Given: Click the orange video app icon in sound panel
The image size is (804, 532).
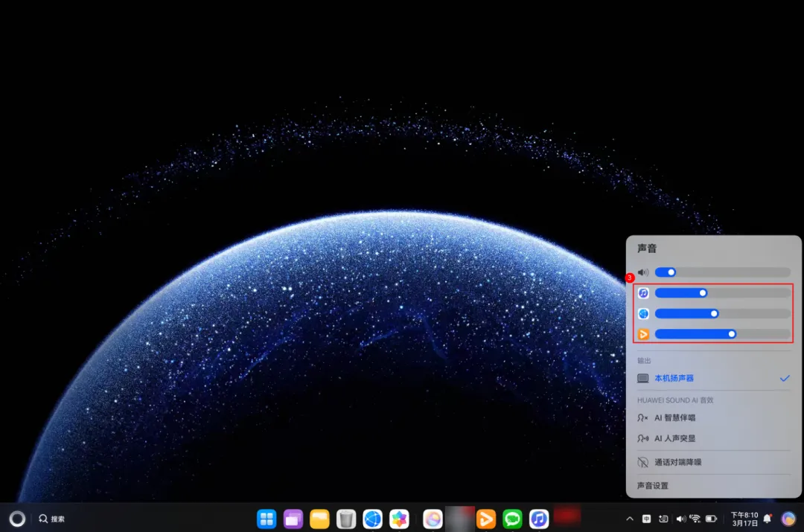Looking at the screenshot, I should click(643, 335).
